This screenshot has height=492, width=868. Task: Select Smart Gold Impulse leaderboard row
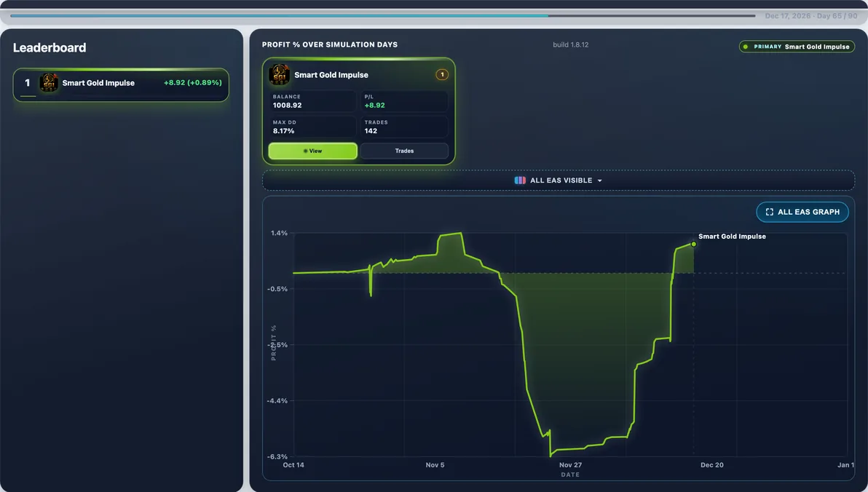[121, 84]
